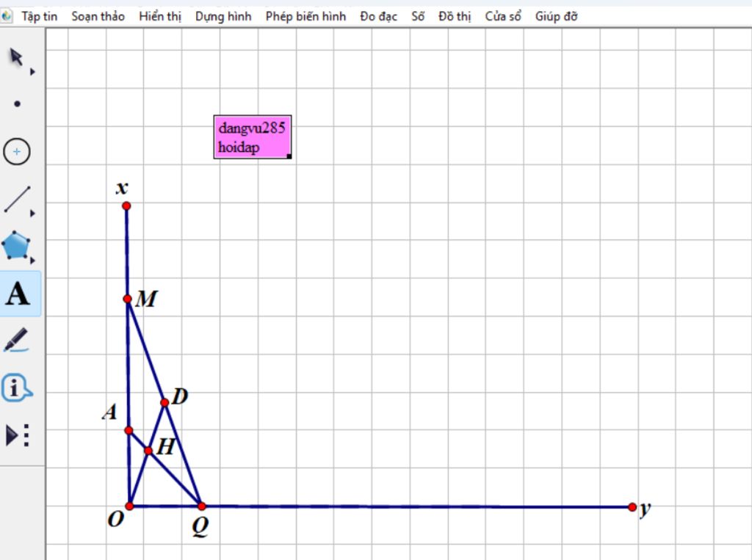Select the Point tool
Screen dimensions: 752x560
[18, 103]
